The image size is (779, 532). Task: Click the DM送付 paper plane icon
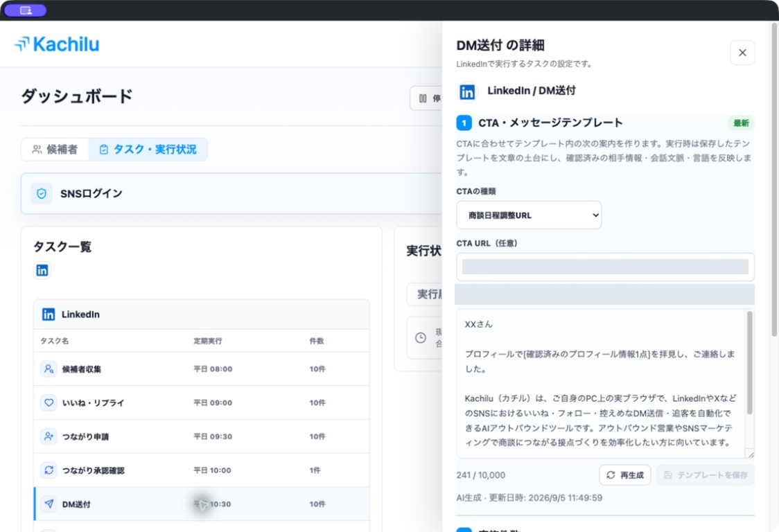pyautogui.click(x=49, y=504)
